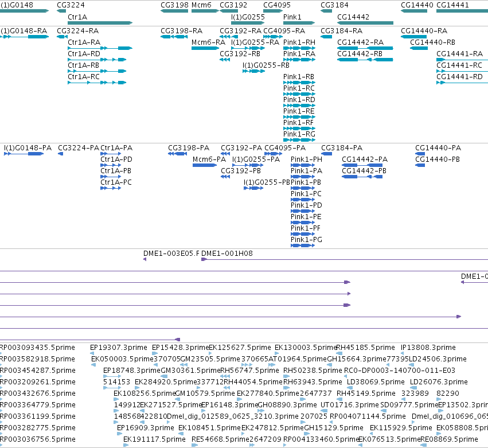Open the CG3184-RA transcript label
This screenshot has width=488, height=448.
coord(342,31)
